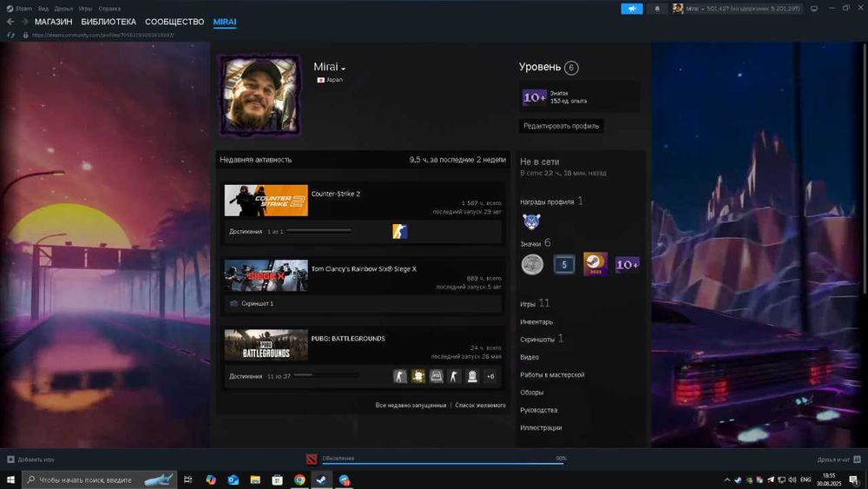
Task: Go to the МАГАЗИН tab
Action: point(54,22)
